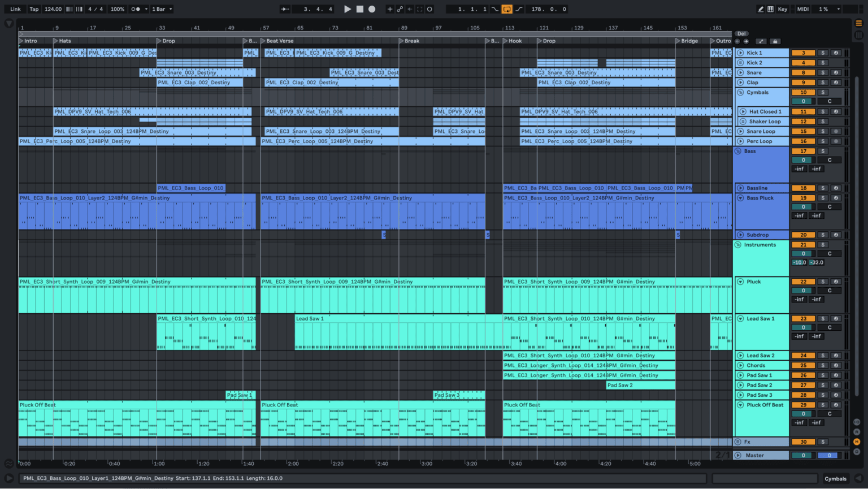Enable Punch-Out switch next to loop
This screenshot has width=868, height=489.
pos(519,9)
